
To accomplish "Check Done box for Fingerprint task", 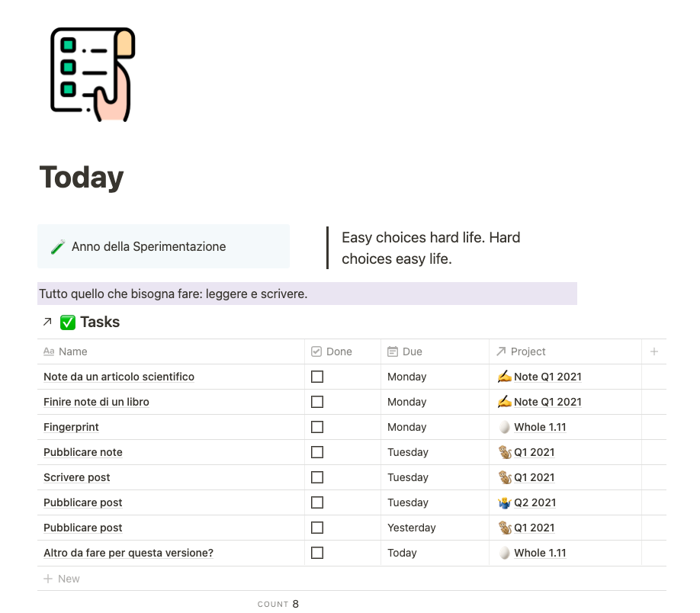I will click(317, 427).
